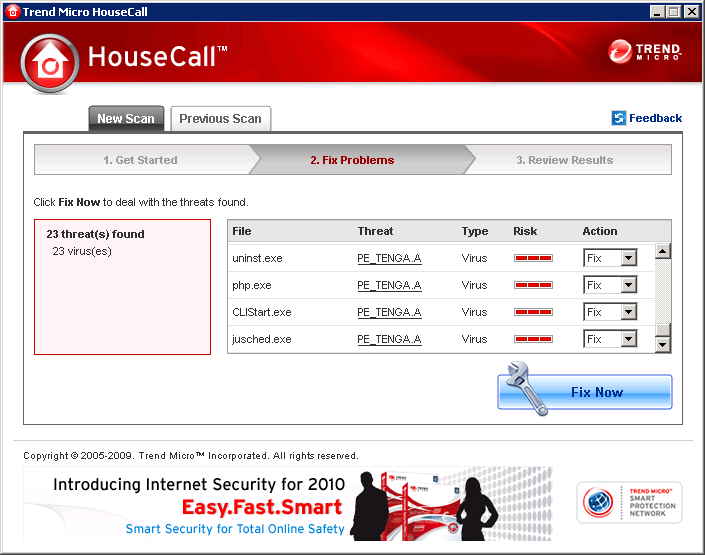Open Action dropdown for php.exe
The height and width of the screenshot is (555, 705).
[610, 285]
